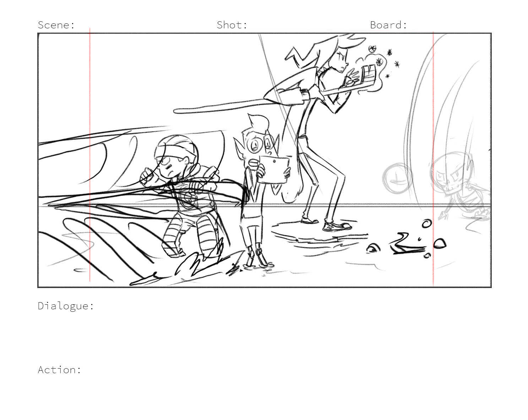528x420 pixels.
Task: Click the "Dialogue:" label text
Action: (x=66, y=306)
